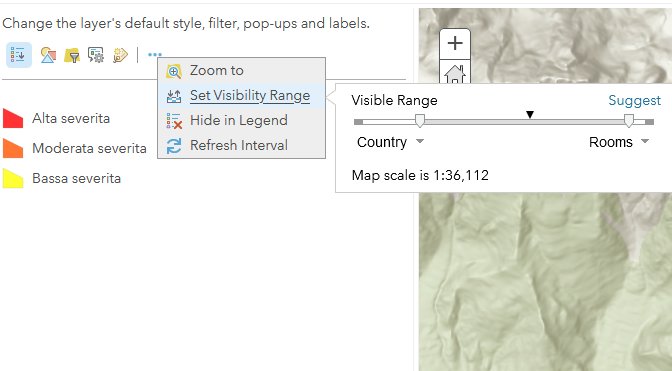Click the Moderata severita legend label
This screenshot has width=672, height=371.
click(89, 148)
